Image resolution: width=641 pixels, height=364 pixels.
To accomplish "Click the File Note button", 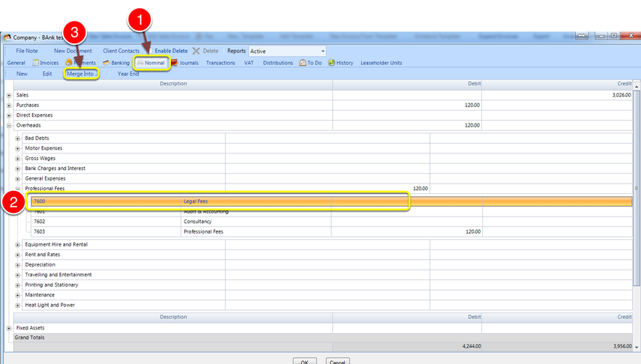I will click(26, 51).
